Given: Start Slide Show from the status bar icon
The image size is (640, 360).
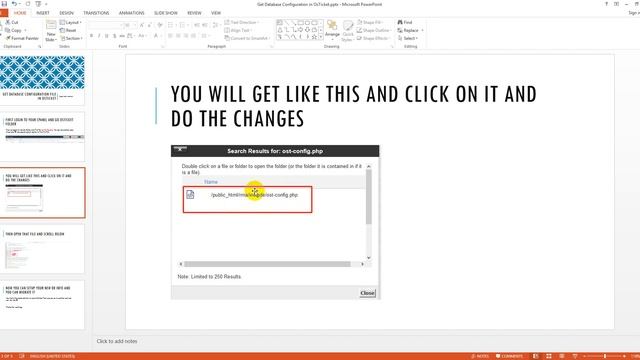Looking at the screenshot, I should [575, 356].
